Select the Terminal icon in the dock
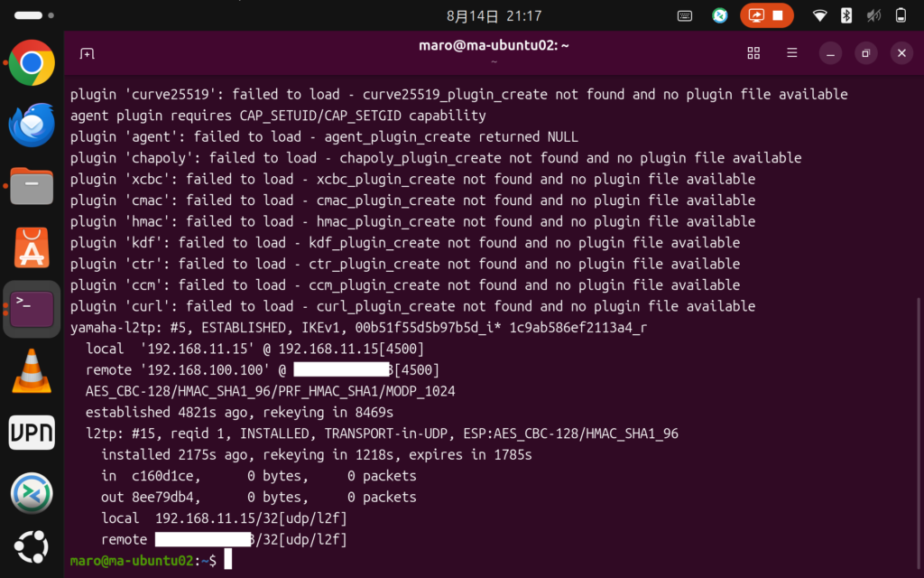The image size is (924, 578). pos(32,309)
